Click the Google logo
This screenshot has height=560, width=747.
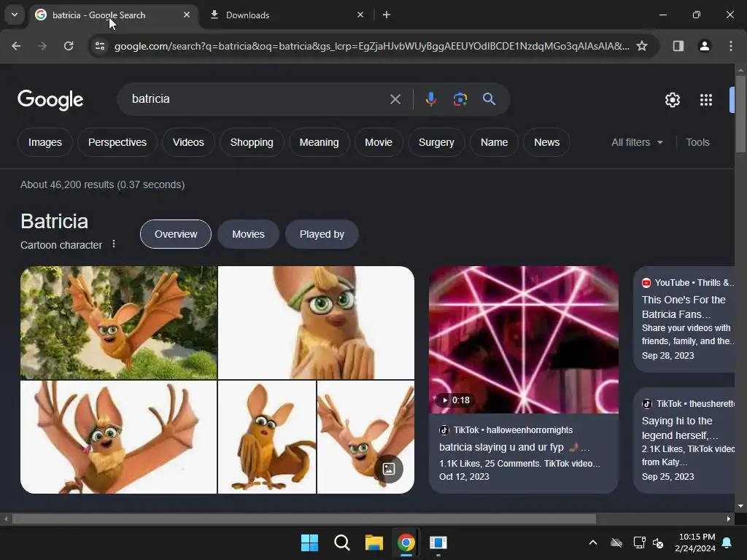pyautogui.click(x=50, y=99)
